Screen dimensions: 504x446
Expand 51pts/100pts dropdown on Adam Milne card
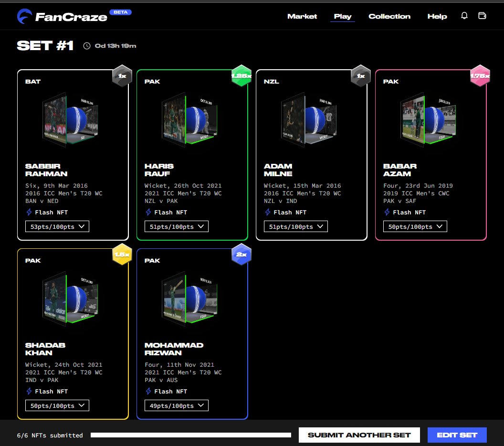click(296, 226)
